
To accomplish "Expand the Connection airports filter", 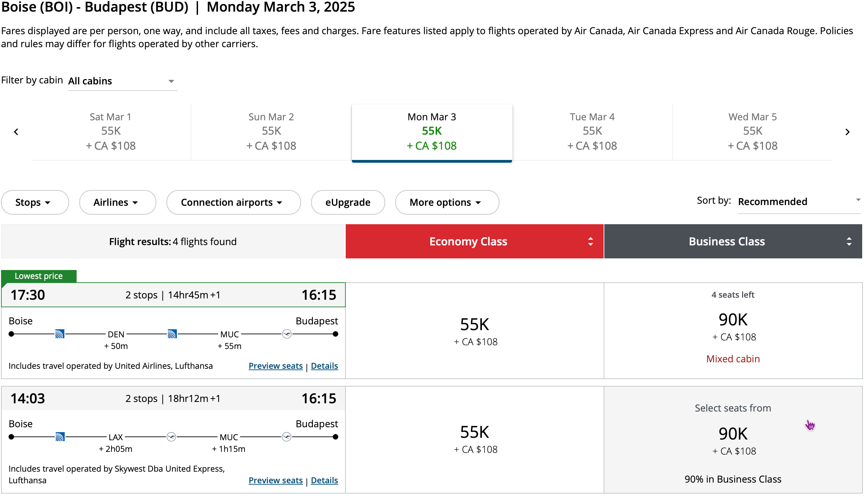I will point(233,202).
